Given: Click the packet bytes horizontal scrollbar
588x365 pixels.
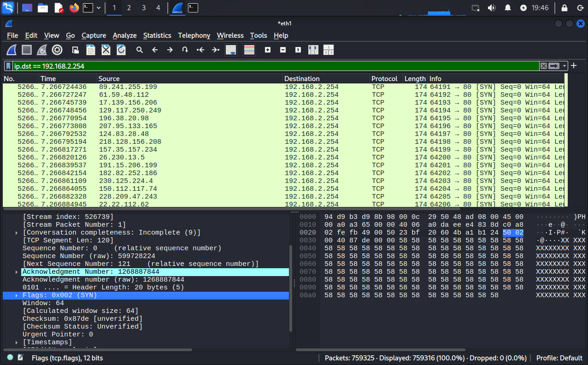Looking at the screenshot, I should tap(381, 350).
